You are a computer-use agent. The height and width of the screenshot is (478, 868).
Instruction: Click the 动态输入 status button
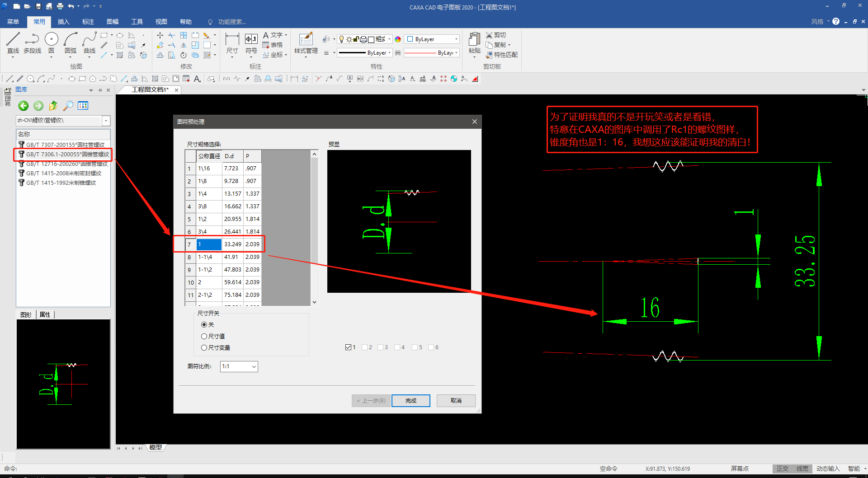(828, 469)
